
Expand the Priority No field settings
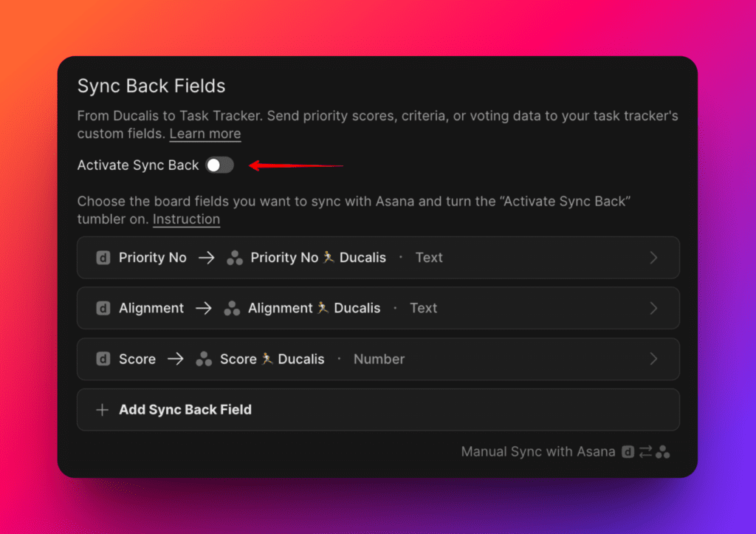[x=653, y=257]
